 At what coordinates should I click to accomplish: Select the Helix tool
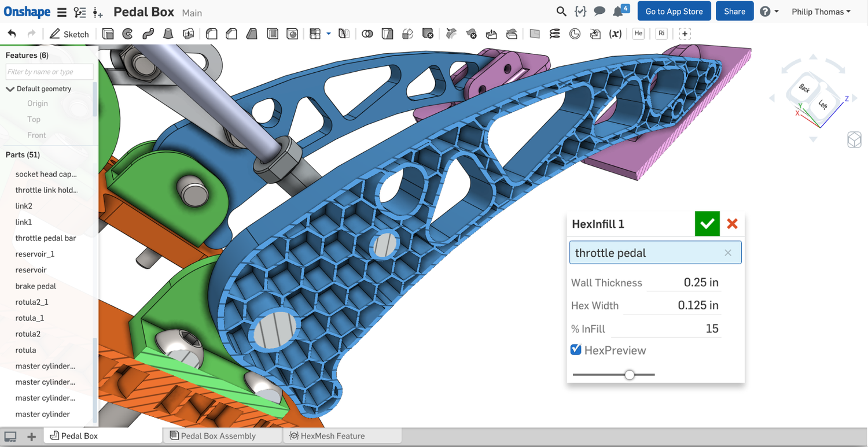(554, 34)
